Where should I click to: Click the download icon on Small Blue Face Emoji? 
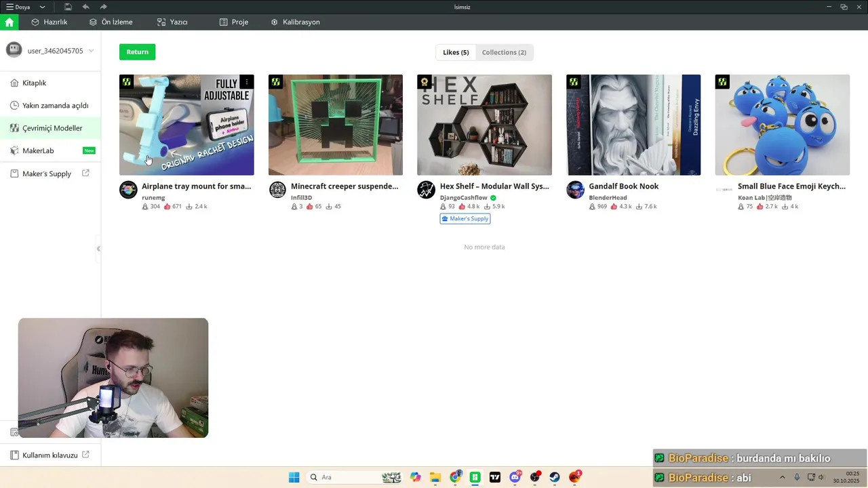point(785,207)
